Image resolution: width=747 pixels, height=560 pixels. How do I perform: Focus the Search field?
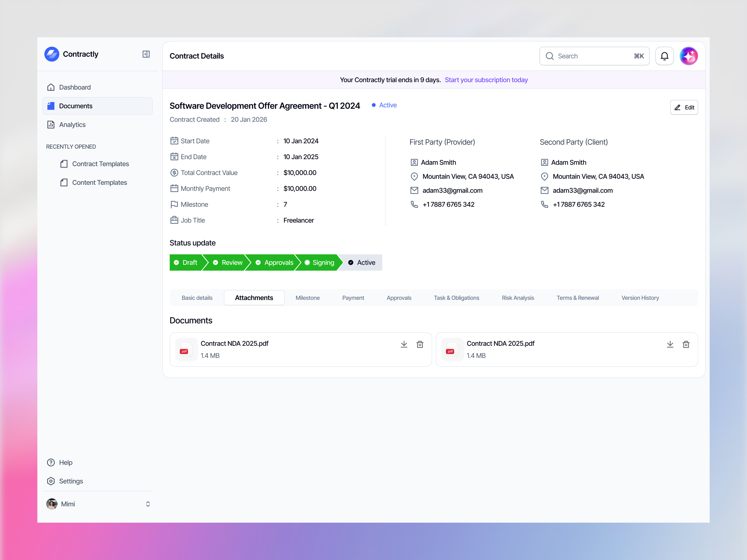[594, 56]
